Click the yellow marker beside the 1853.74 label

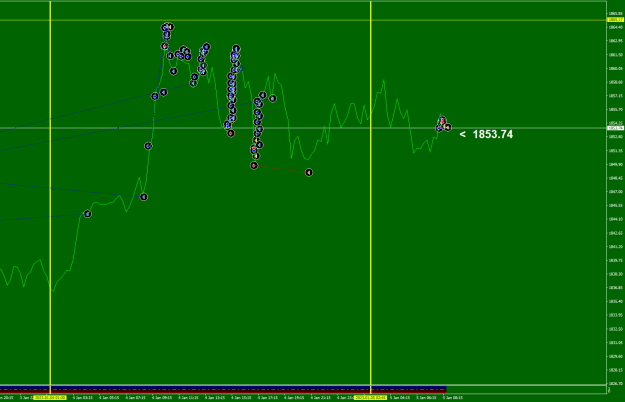click(447, 127)
